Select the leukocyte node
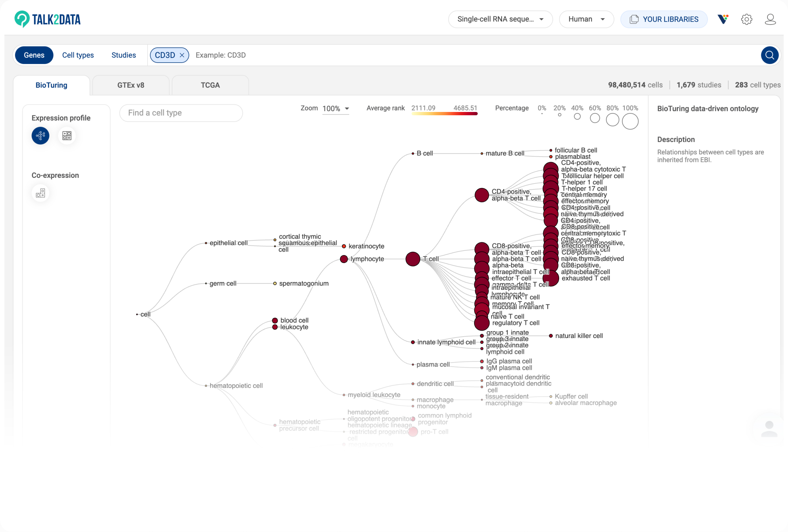788x532 pixels. (x=275, y=327)
